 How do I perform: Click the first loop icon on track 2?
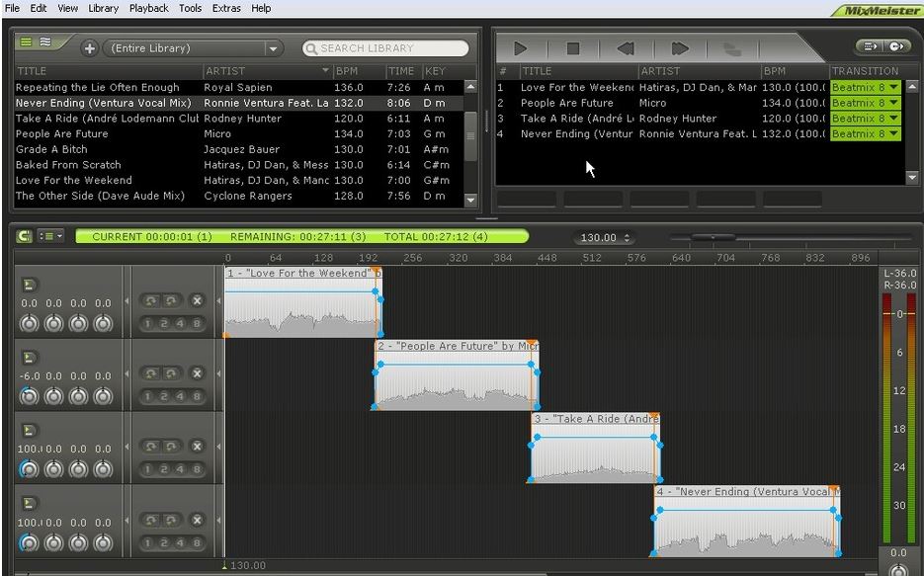(x=151, y=373)
